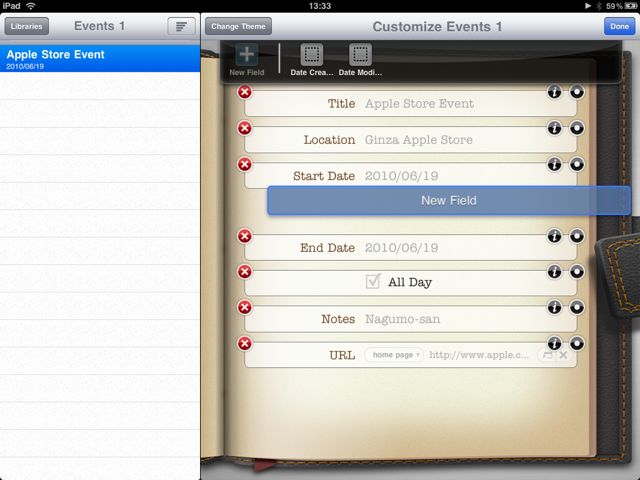Tap Done to finish customizing

619,27
